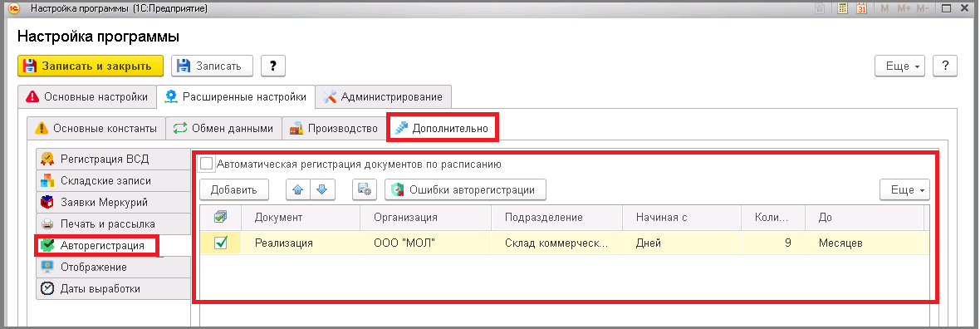Click the move row up arrow icon
980x329 pixels.
pyautogui.click(x=298, y=190)
